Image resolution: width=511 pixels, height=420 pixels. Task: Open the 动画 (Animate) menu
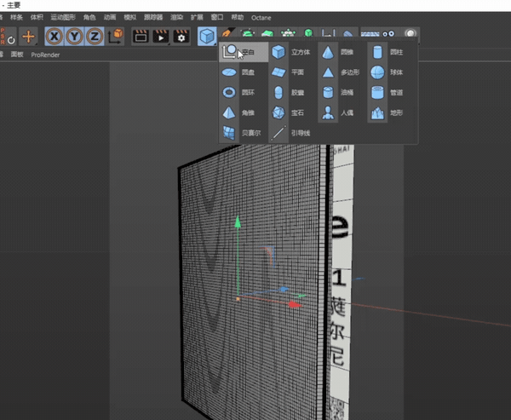point(110,18)
